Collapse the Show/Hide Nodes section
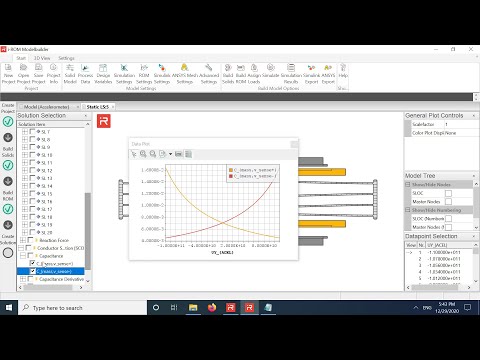 [x=407, y=184]
